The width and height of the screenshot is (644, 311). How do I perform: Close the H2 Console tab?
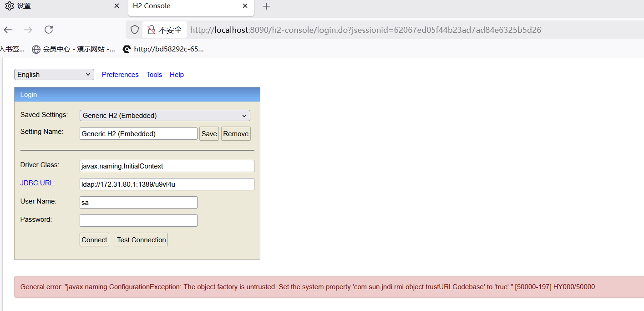(x=245, y=6)
